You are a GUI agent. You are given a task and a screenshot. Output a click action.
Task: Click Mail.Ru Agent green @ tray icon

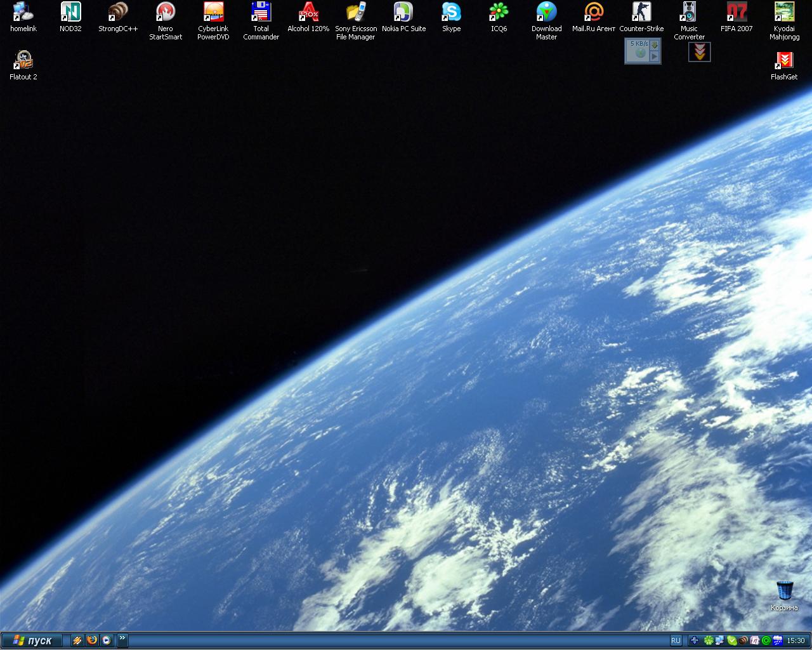click(766, 640)
